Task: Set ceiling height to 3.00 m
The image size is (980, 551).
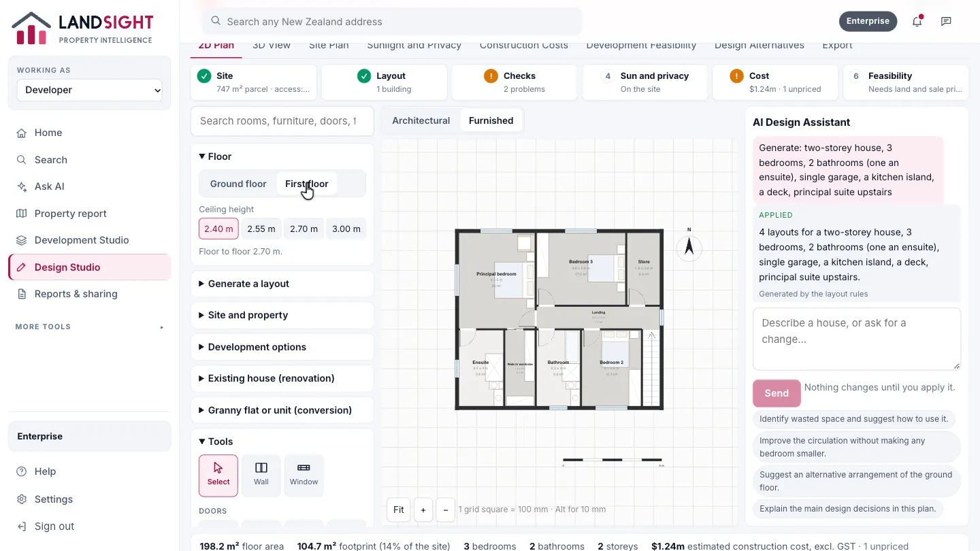Action: tap(346, 229)
